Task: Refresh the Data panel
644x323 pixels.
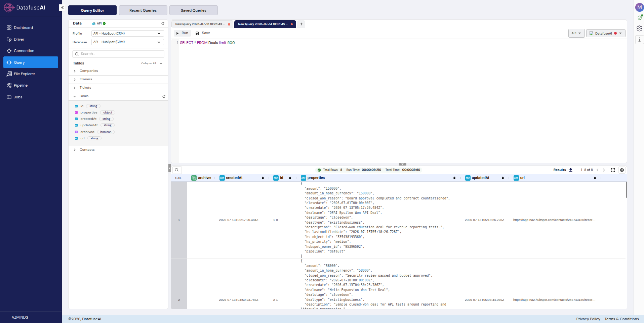Action: [163, 24]
